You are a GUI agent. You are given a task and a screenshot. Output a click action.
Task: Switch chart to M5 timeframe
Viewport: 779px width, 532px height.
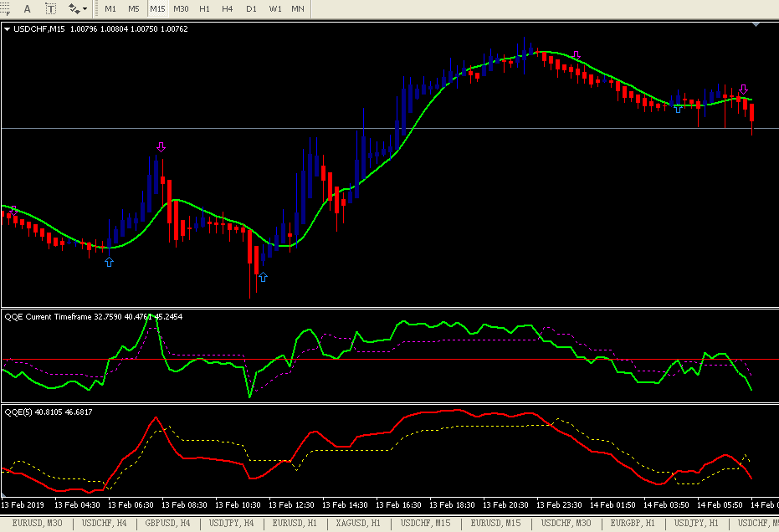coord(134,8)
